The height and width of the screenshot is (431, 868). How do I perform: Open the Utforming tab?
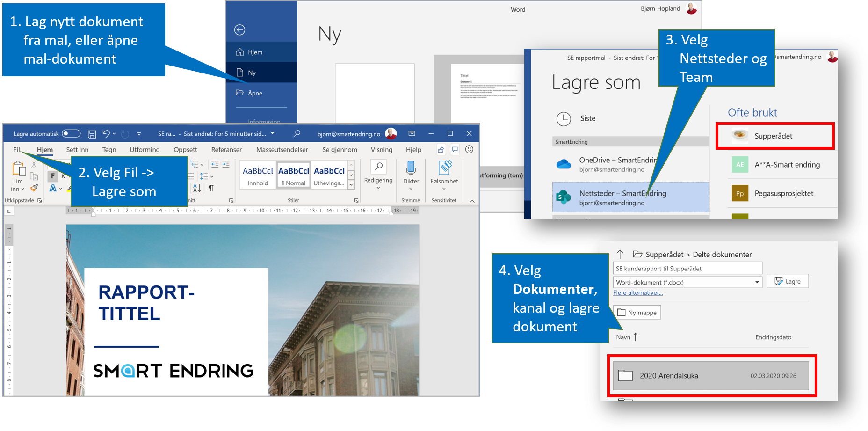click(x=145, y=150)
